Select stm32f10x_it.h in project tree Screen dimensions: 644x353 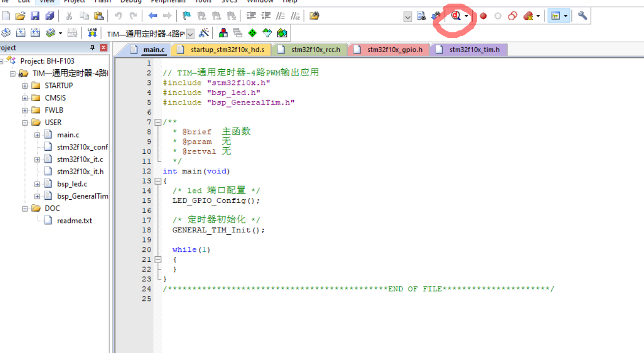point(80,171)
